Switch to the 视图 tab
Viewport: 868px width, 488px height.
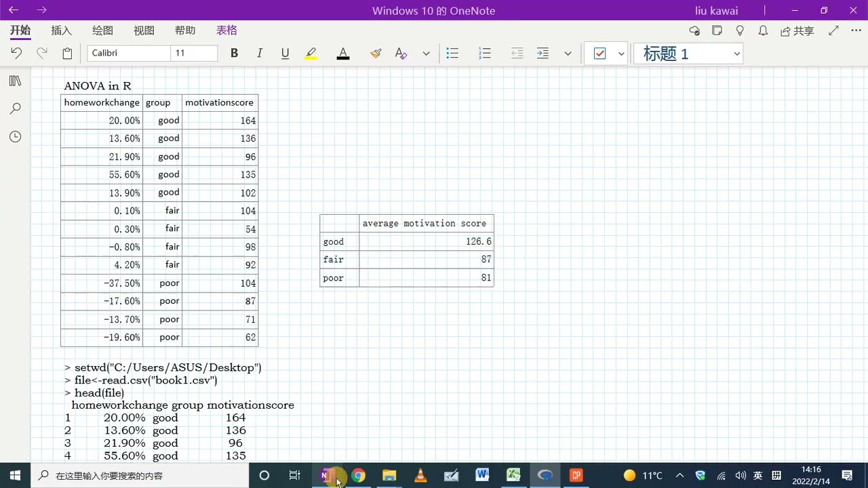coord(144,30)
